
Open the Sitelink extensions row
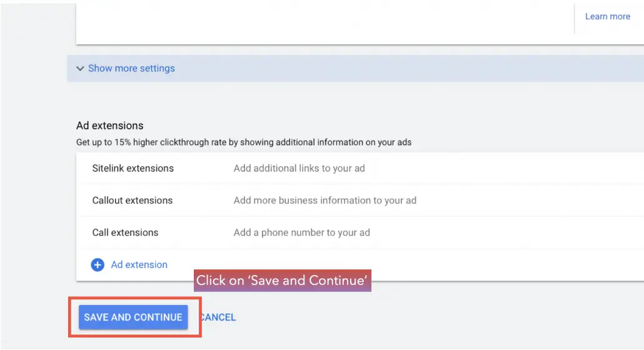point(360,168)
